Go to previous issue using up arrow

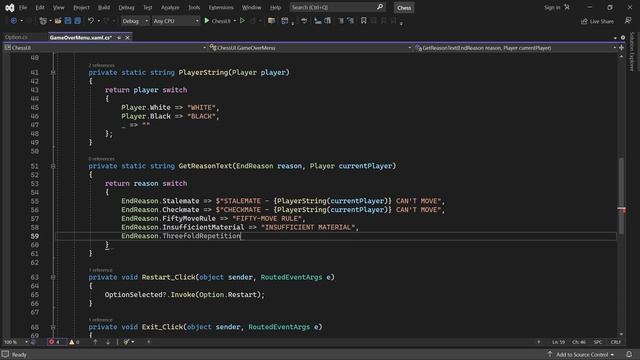coord(95,342)
